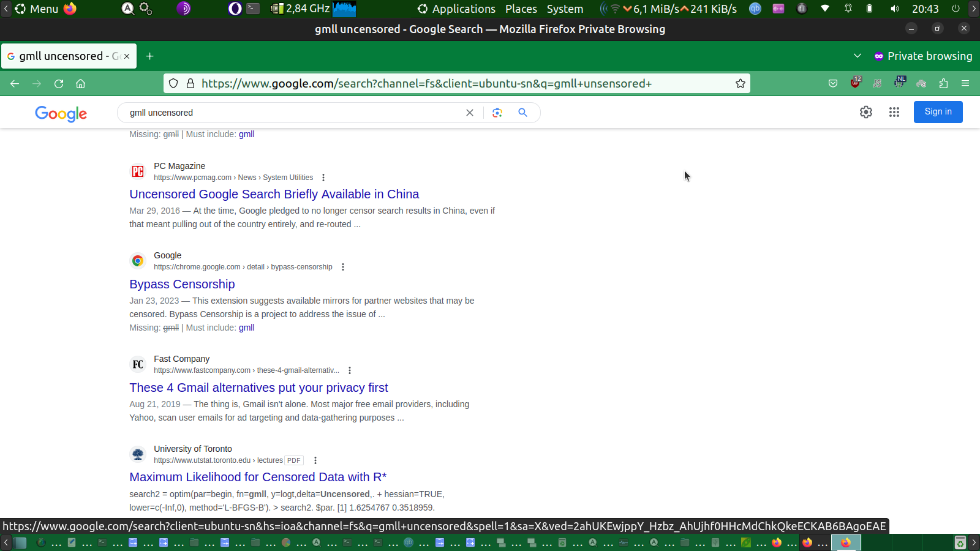
Task: Search by image with Google Lens
Action: pos(497,113)
